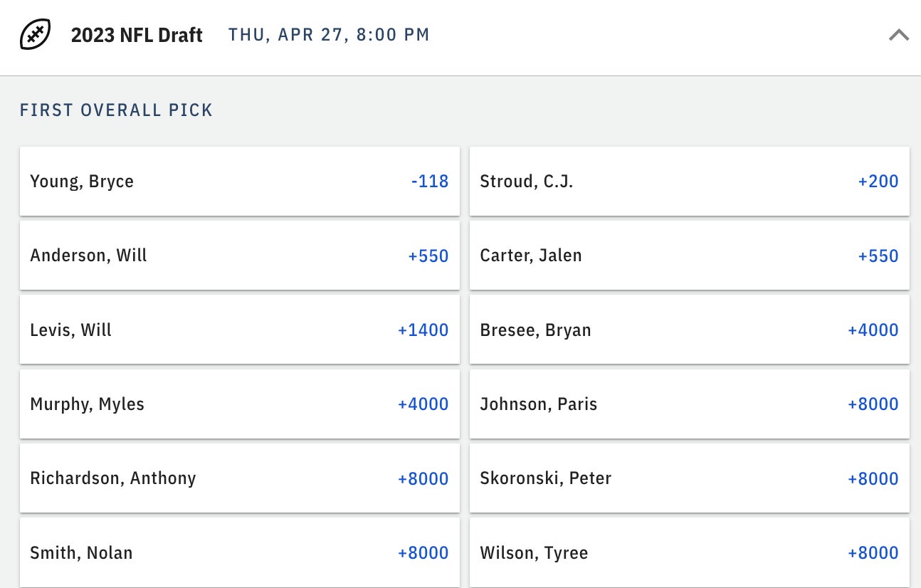Click the First Overall Pick market heading
Image resolution: width=921 pixels, height=588 pixels.
tap(116, 110)
